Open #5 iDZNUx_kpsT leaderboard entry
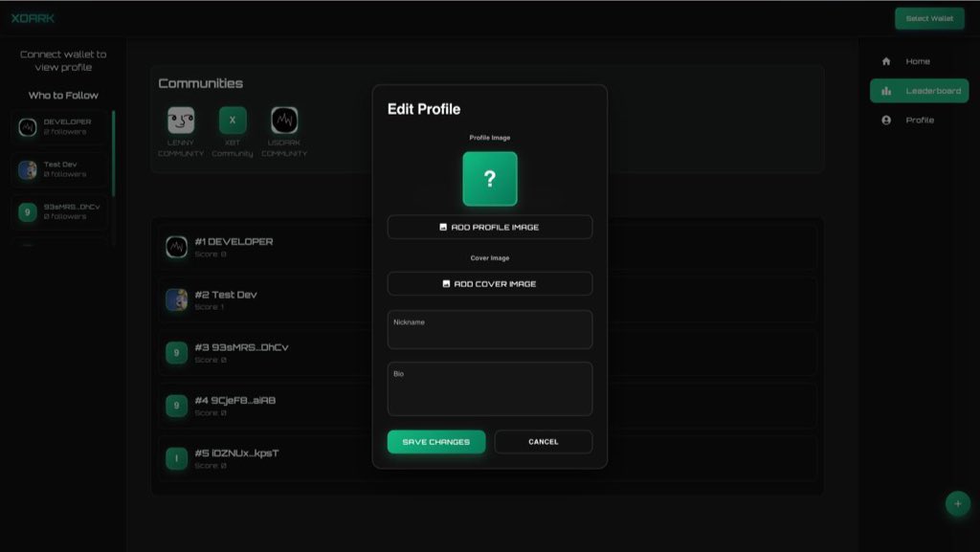This screenshot has height=552, width=980. click(487, 459)
